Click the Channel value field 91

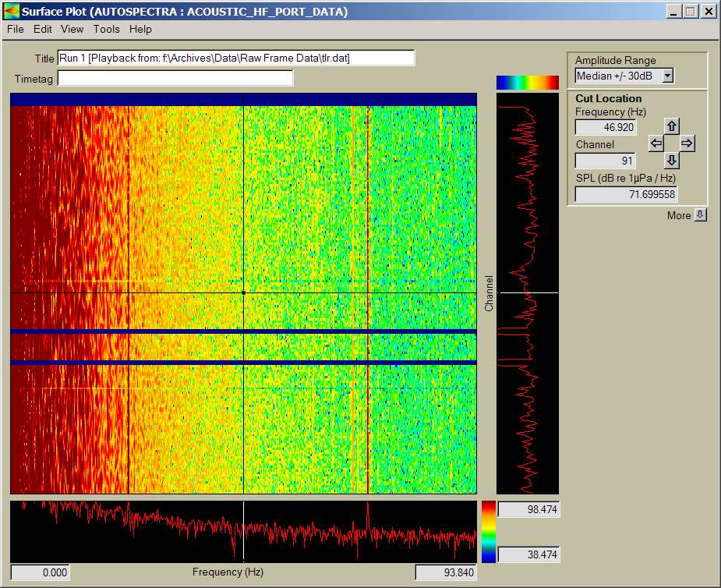point(605,161)
